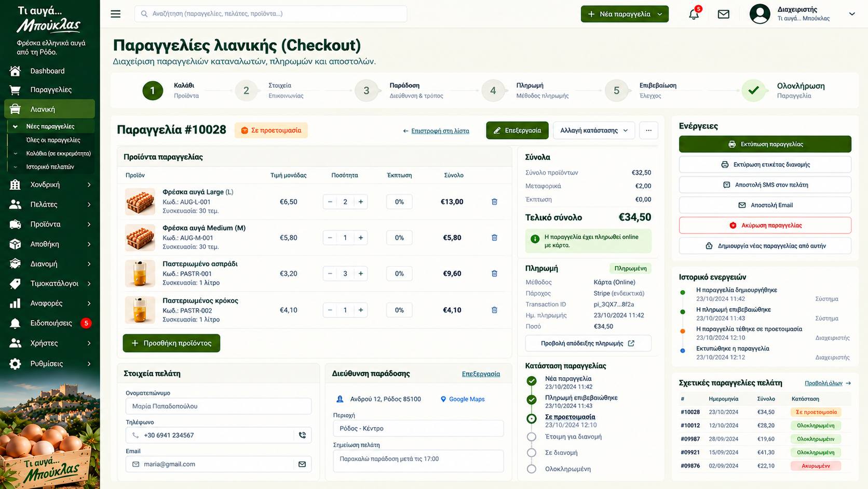This screenshot has height=489, width=868.
Task: Increase quantity of Φρέσκα αυγά Medium
Action: (x=361, y=237)
